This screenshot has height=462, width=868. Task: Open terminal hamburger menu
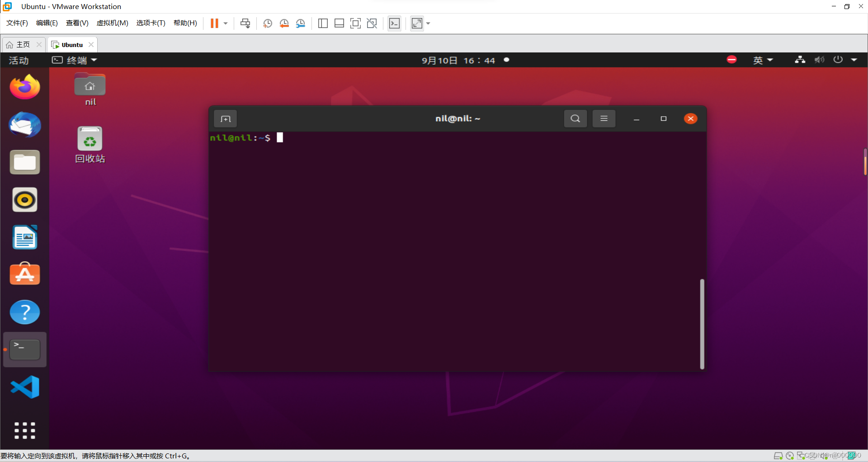[604, 118]
